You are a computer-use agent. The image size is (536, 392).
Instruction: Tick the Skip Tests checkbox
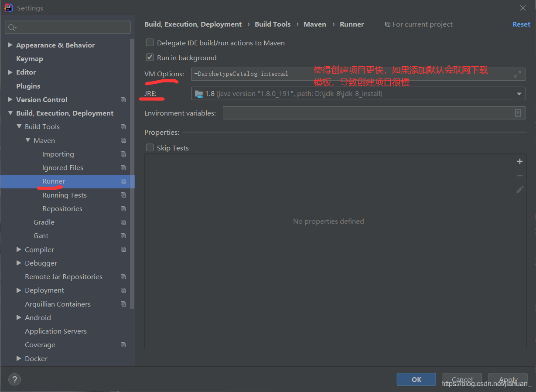click(x=150, y=148)
